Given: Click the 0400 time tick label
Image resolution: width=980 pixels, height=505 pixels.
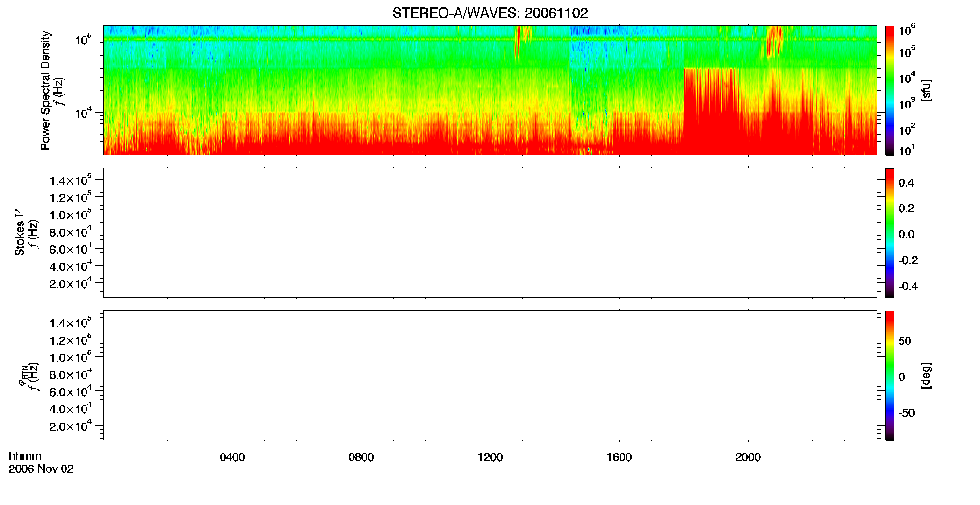Looking at the screenshot, I should pos(232,457).
